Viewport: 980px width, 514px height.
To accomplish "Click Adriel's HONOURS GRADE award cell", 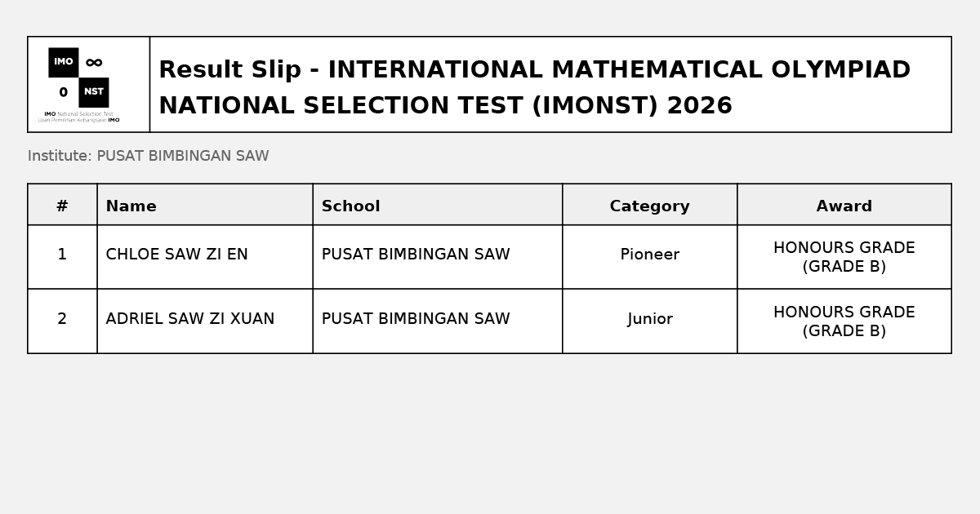I will pos(844,321).
